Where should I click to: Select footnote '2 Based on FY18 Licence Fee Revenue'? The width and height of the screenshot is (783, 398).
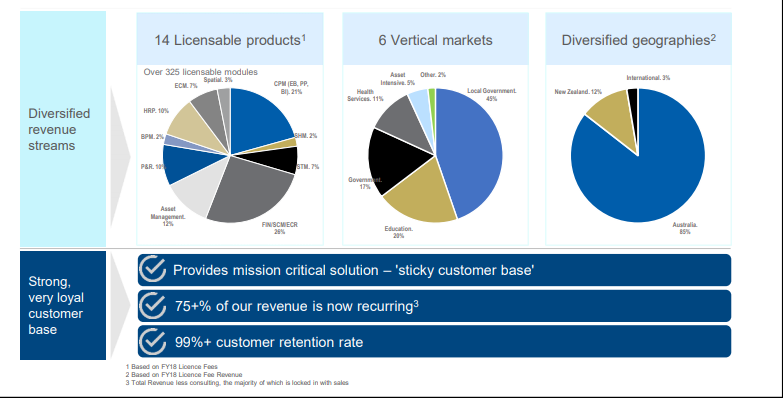(x=184, y=375)
